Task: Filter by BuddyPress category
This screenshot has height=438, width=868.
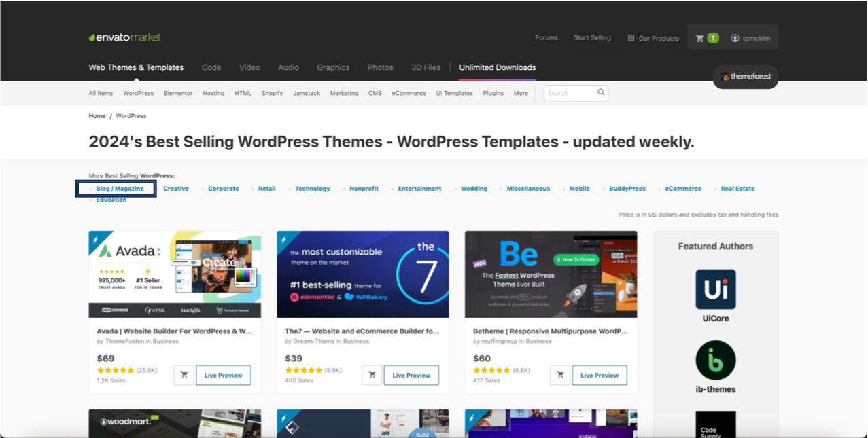Action: (x=627, y=189)
